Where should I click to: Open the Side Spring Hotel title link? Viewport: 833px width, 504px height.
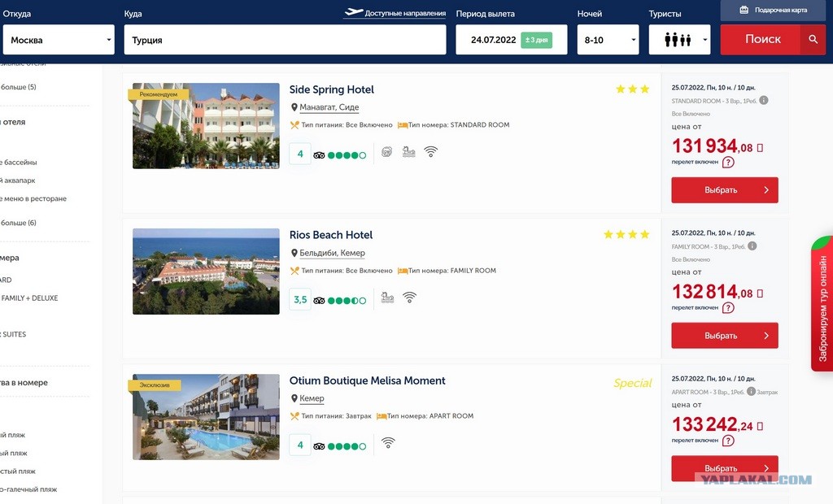tap(332, 89)
